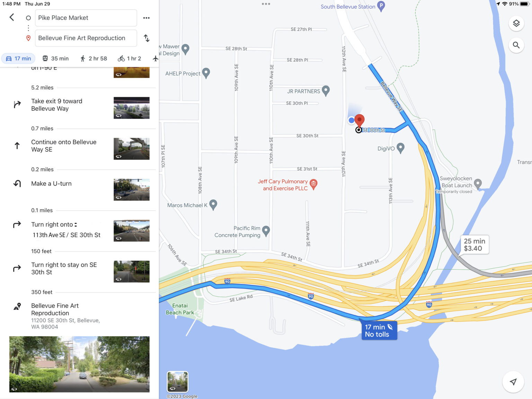Image resolution: width=532 pixels, height=399 pixels.
Task: Select the DigiVO map pin
Action: pyautogui.click(x=400, y=148)
